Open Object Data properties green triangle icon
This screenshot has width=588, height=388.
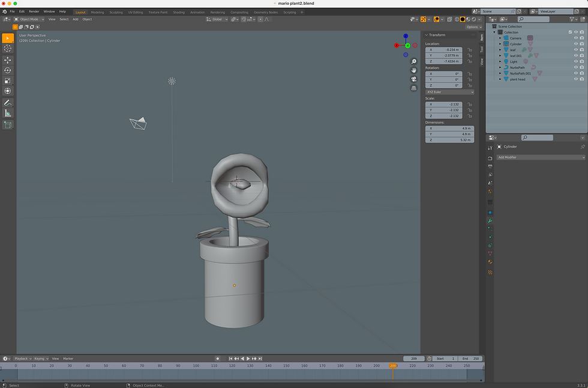pos(490,253)
